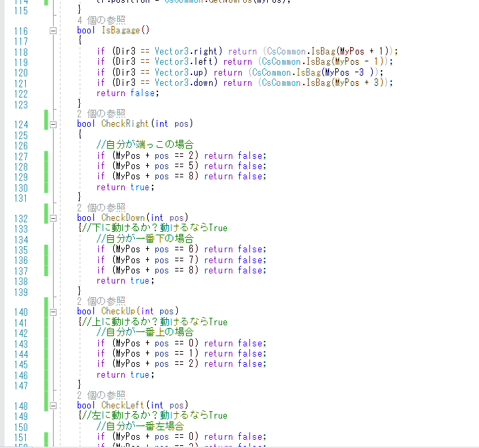Click 'MyPos + pos == 5' condition on line 128
The image size is (479, 448).
tap(155, 166)
